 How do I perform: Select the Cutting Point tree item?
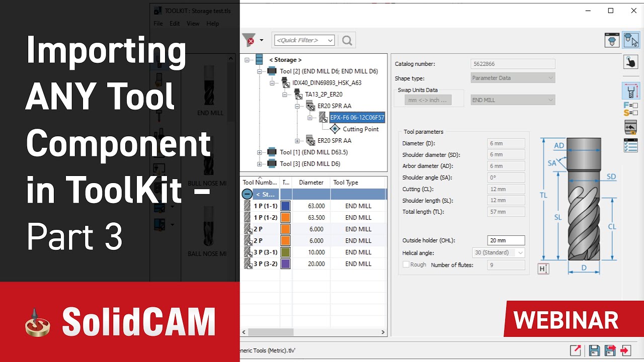click(361, 129)
